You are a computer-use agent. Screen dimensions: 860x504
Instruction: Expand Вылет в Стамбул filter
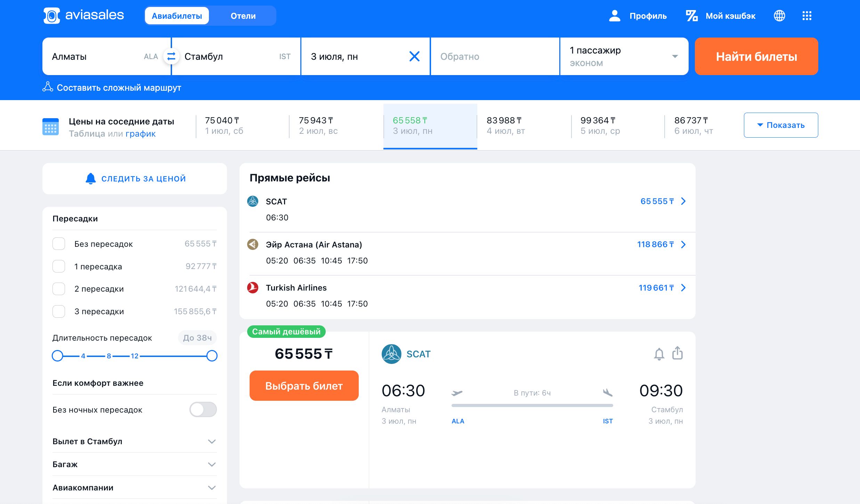click(135, 441)
